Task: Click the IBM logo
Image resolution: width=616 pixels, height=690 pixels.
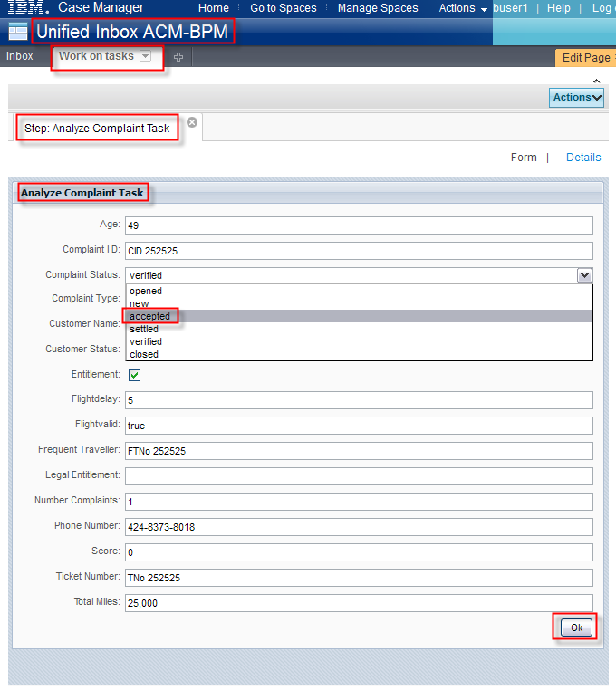Action: point(28,7)
